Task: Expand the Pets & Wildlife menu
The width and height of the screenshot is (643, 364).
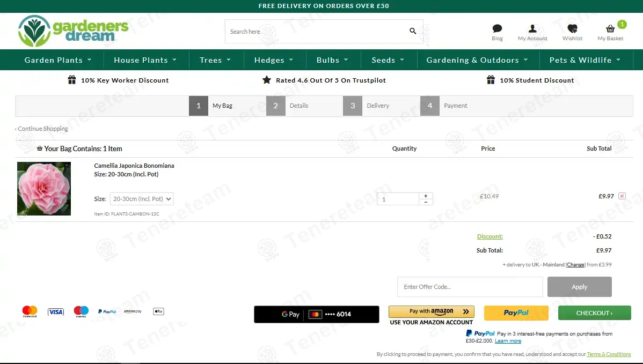Action: [x=585, y=60]
